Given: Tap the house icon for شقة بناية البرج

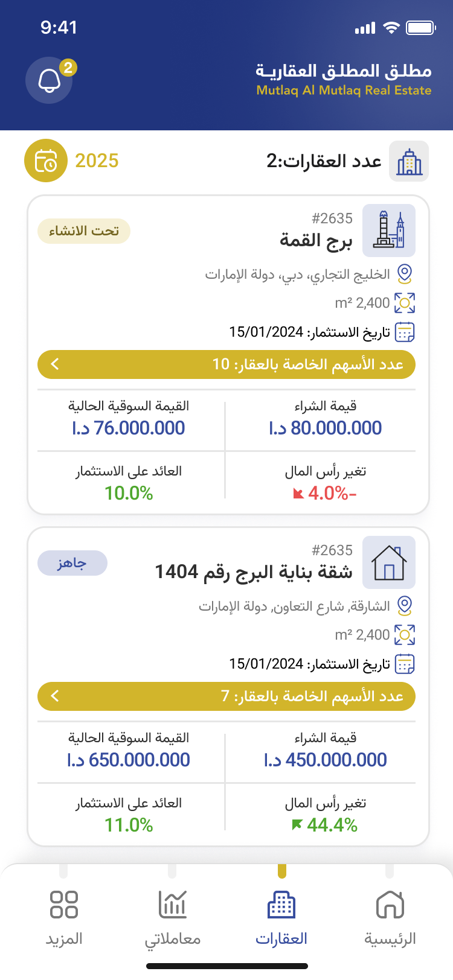Looking at the screenshot, I should point(389,562).
